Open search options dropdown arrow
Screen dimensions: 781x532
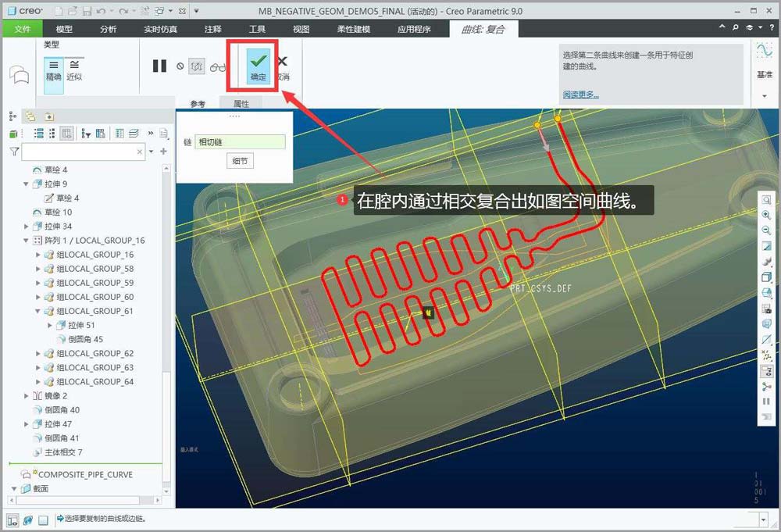(x=151, y=152)
